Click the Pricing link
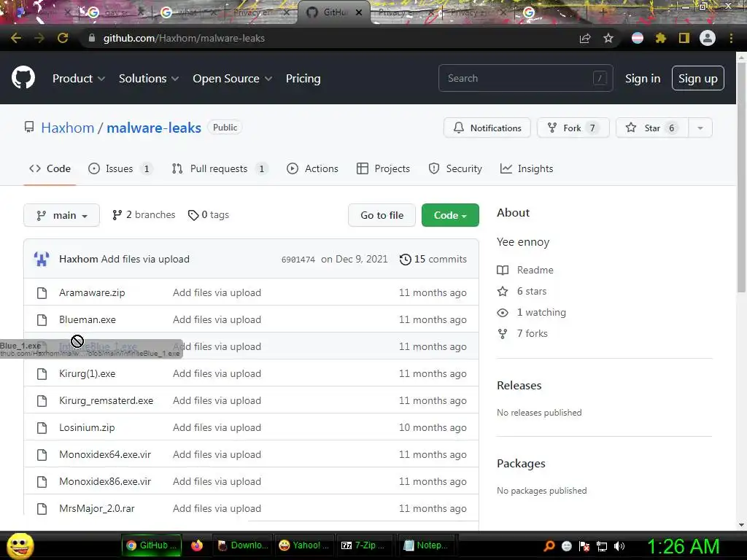Screen dimensions: 747x560 [303, 79]
